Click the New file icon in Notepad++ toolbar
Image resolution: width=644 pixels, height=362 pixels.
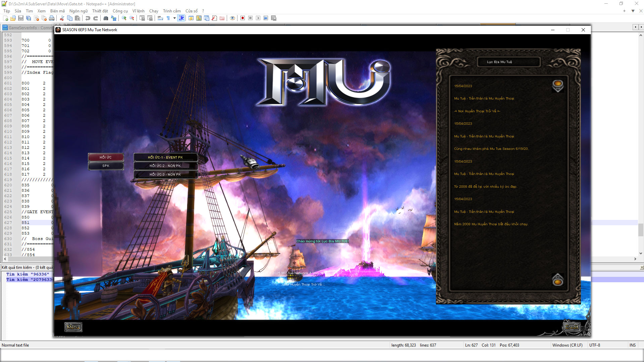[5, 18]
